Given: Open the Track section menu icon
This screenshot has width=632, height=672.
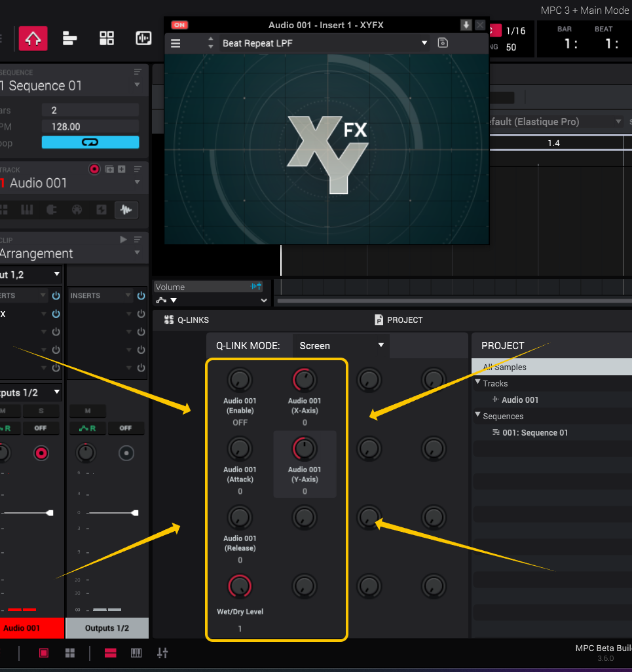Looking at the screenshot, I should coord(138,169).
